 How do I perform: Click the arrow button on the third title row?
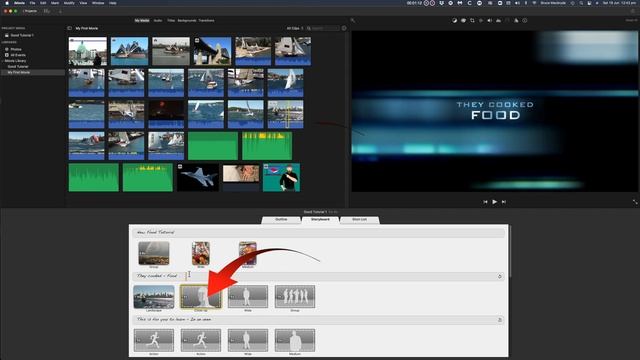click(500, 320)
